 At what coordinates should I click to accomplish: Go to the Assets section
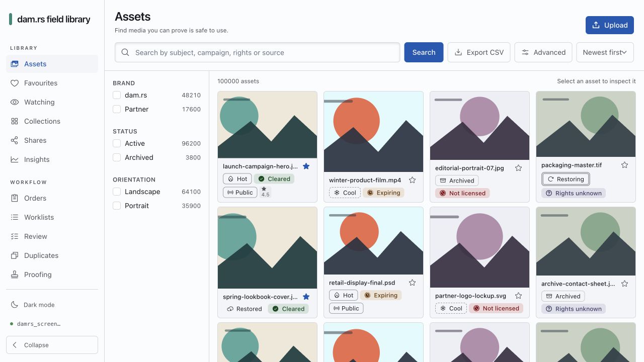(x=52, y=64)
